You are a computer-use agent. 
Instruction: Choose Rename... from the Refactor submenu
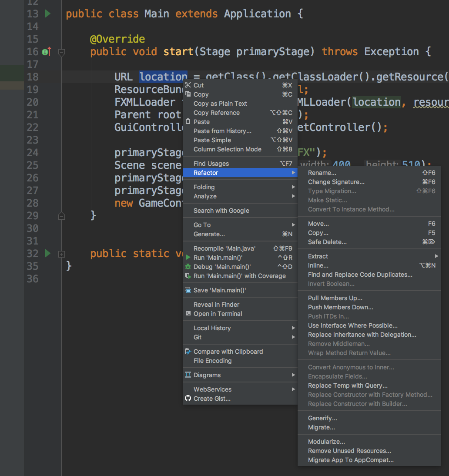coord(369,172)
